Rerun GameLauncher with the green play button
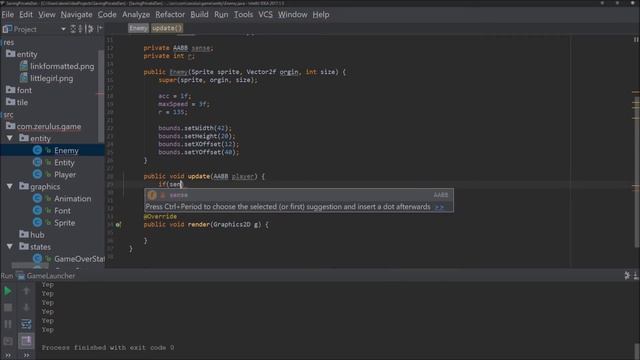The width and height of the screenshot is (640, 360). (8, 291)
